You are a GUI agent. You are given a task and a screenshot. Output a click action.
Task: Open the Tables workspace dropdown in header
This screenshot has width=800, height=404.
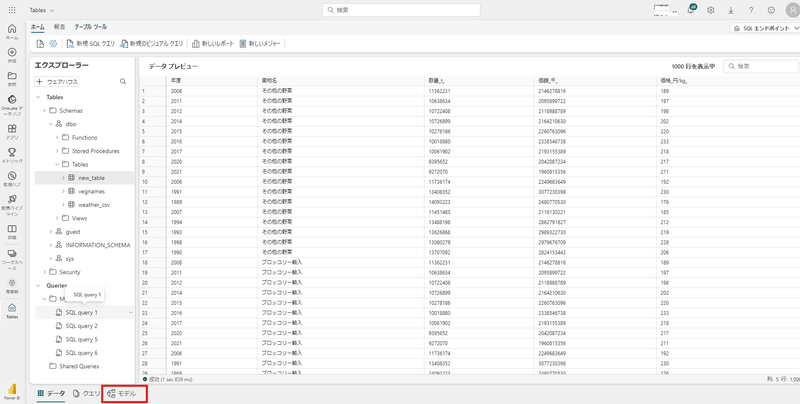coord(42,10)
